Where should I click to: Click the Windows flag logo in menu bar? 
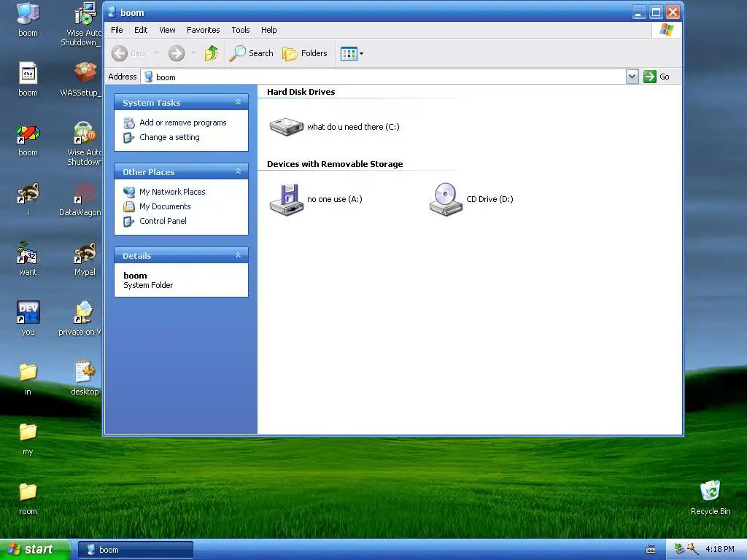click(x=667, y=30)
